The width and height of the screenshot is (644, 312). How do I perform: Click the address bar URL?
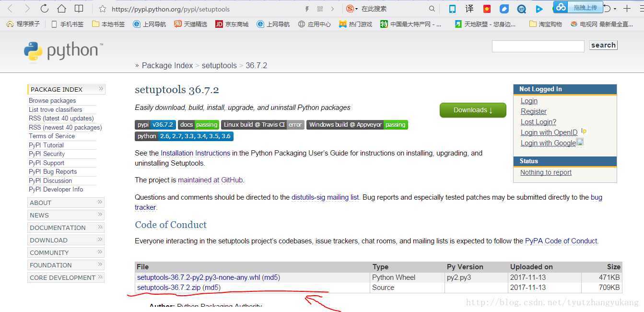[x=171, y=9]
